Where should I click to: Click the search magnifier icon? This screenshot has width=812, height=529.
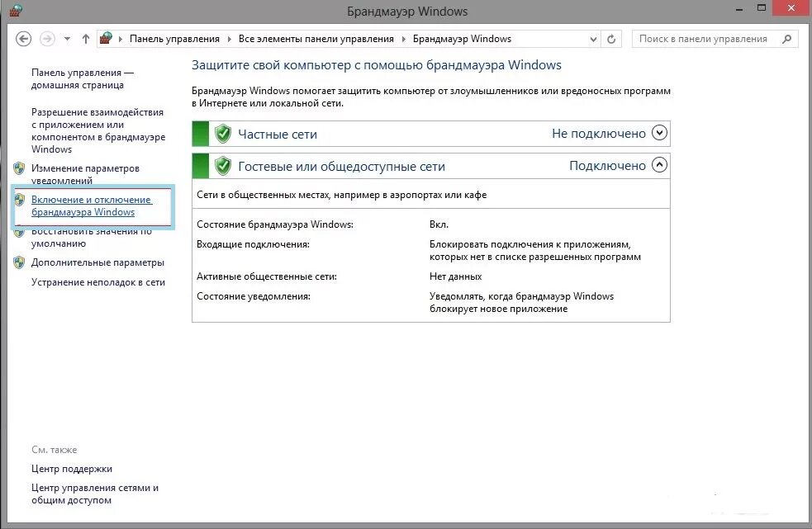tap(787, 39)
